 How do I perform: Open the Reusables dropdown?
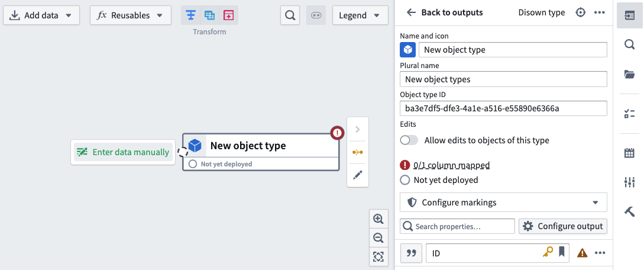[x=131, y=15]
